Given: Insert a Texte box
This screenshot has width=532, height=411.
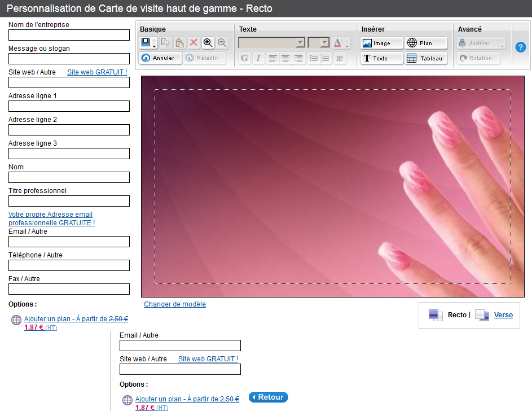Looking at the screenshot, I should tap(382, 58).
